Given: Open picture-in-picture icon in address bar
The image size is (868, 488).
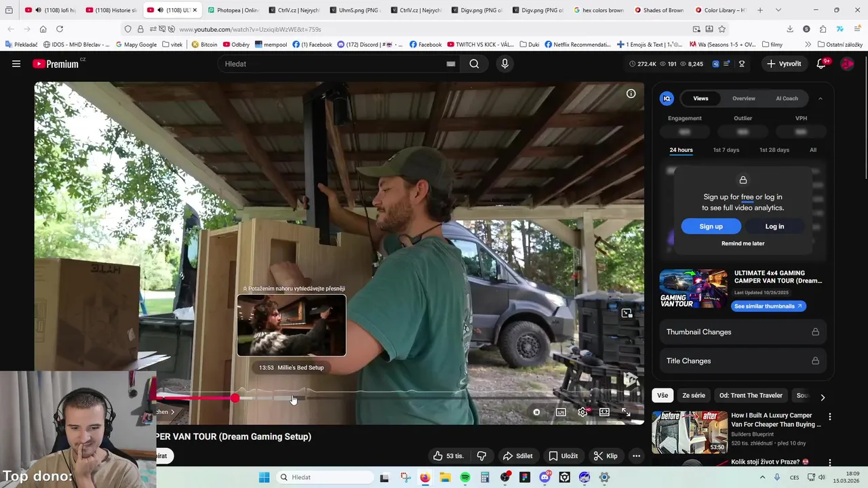Looking at the screenshot, I should (x=696, y=29).
